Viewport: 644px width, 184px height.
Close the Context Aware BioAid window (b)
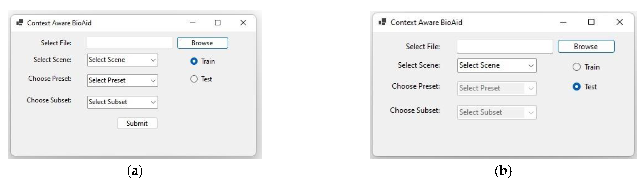(620, 22)
